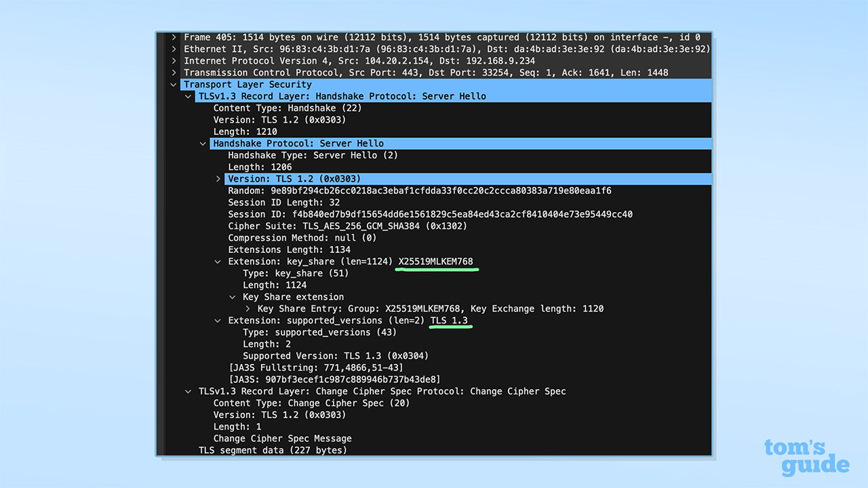
Task: Select TLS segment data (227 bytes) line
Action: pyautogui.click(x=272, y=450)
